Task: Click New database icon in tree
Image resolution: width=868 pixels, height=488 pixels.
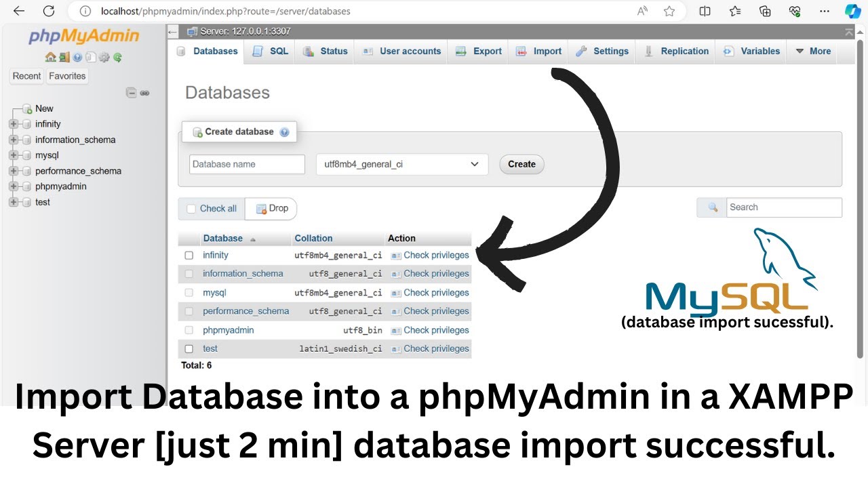Action: tap(27, 108)
